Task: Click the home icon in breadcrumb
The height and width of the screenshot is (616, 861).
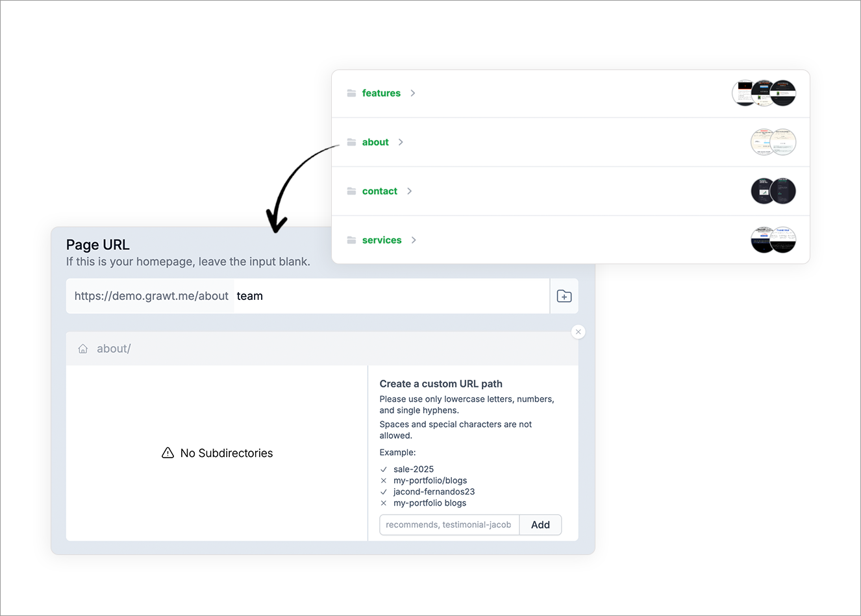Action: pyautogui.click(x=83, y=349)
